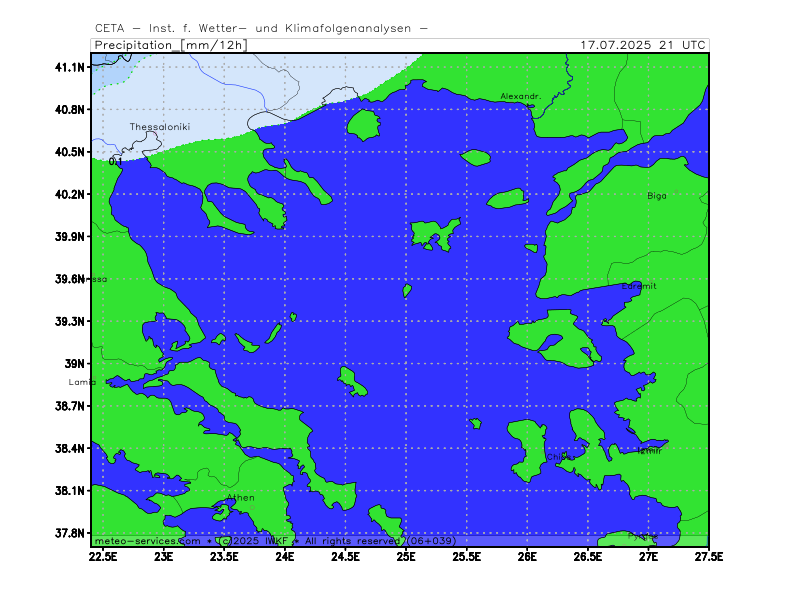Screen dimensions: 800x600
Task: Select the 39.9N latitude label
Action: [x=70, y=237]
